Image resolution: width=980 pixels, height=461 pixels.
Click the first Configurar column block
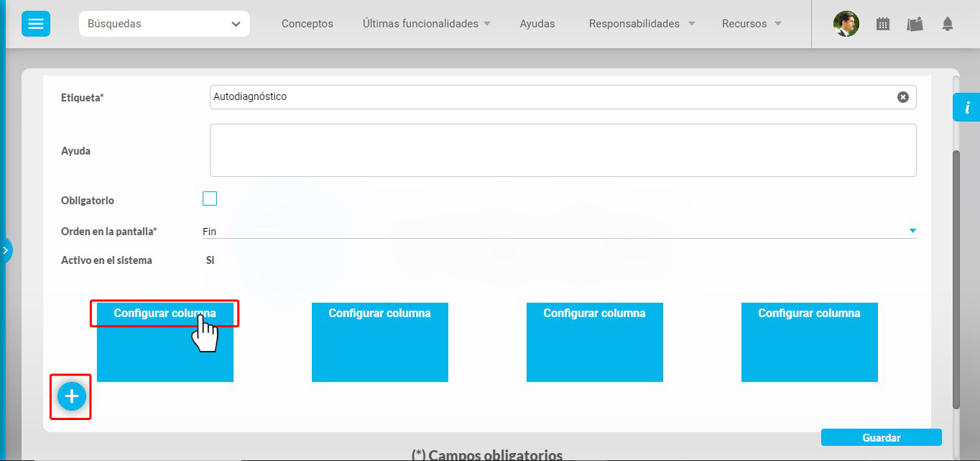point(165,314)
